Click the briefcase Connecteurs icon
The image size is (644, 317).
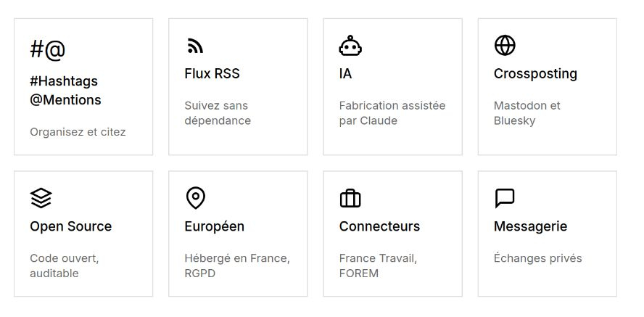tap(350, 198)
